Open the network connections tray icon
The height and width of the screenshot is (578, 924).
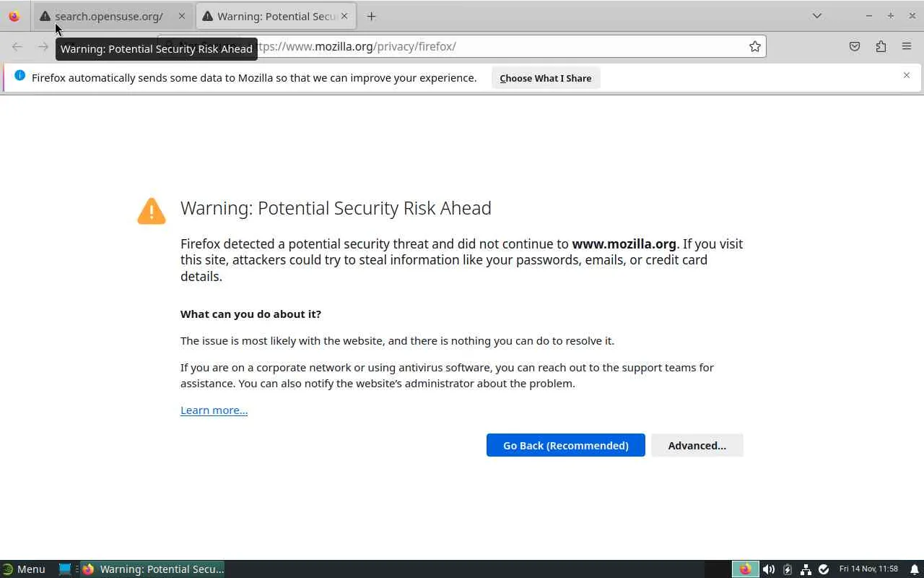[806, 569]
